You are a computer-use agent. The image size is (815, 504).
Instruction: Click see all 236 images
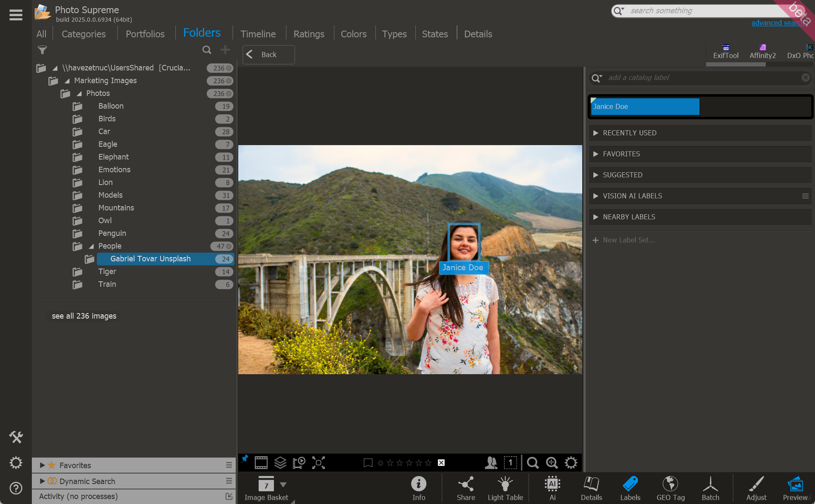point(84,316)
